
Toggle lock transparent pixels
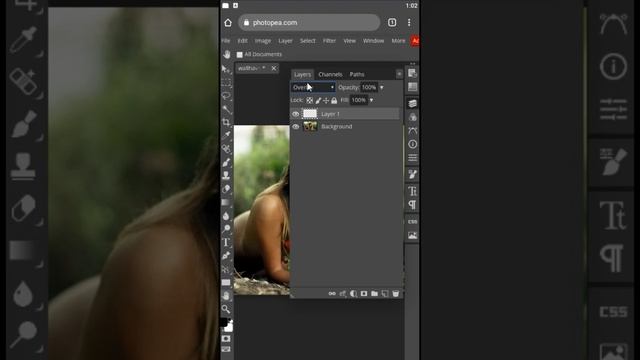click(309, 100)
